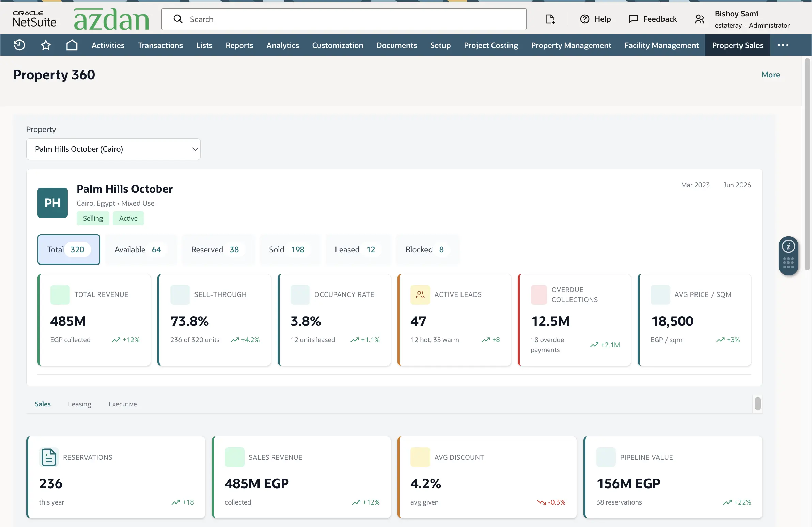This screenshot has height=527, width=812.
Task: Click the Feedback speech-bubble icon
Action: point(633,19)
